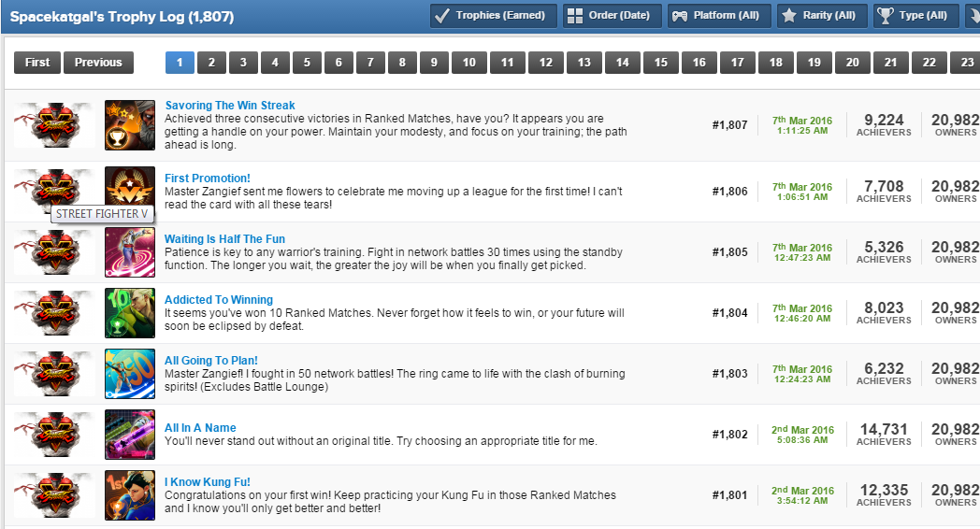
Task: Open the Order (Date) sort dropdown
Action: pyautogui.click(x=612, y=16)
